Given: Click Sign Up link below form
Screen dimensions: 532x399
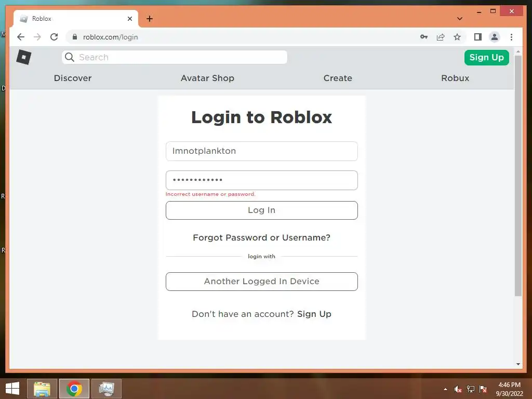Looking at the screenshot, I should (314, 314).
